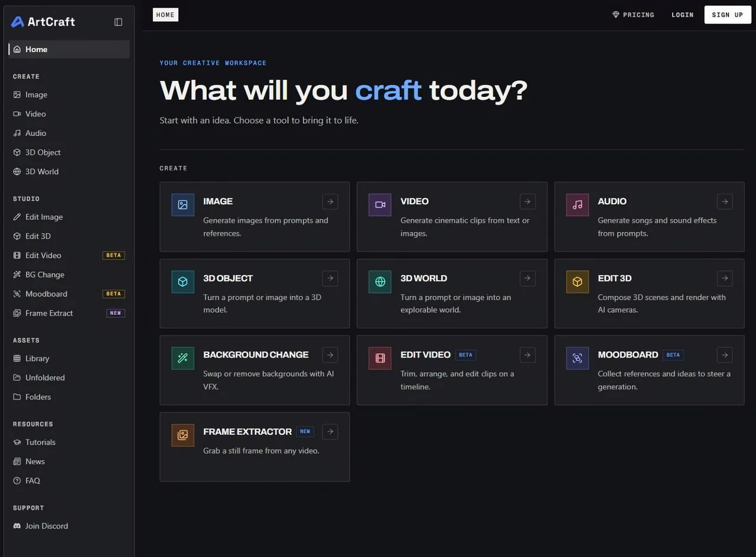Click the Sign Up button
Screen dimensions: 756x557
point(727,15)
